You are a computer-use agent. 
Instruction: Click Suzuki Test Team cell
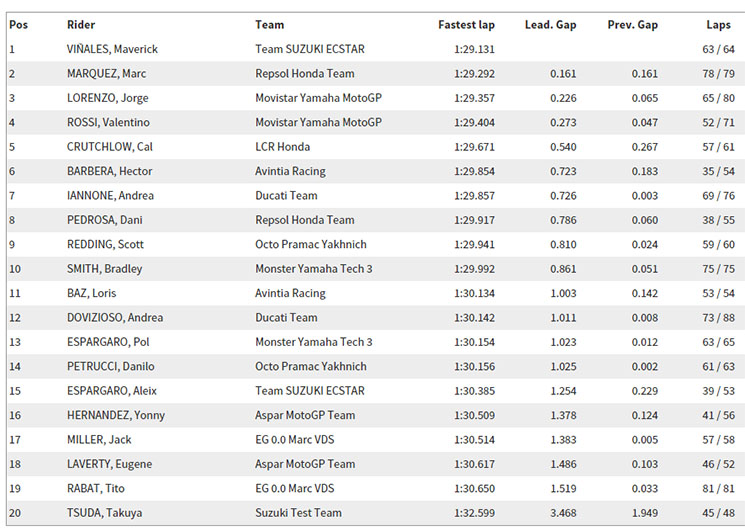point(298,513)
